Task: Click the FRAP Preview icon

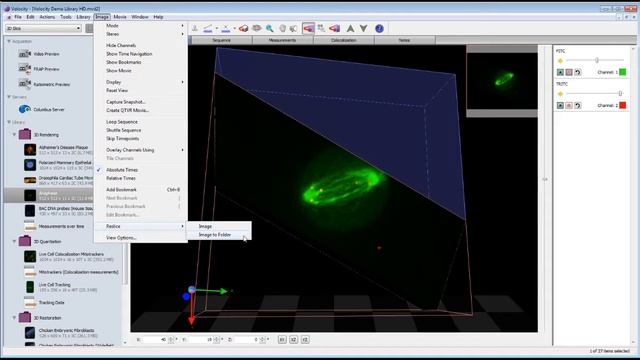Action: tap(24, 69)
